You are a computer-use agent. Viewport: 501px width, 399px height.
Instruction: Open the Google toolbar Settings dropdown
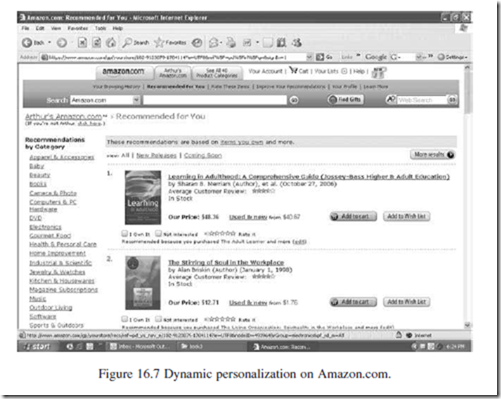pyautogui.click(x=453, y=57)
